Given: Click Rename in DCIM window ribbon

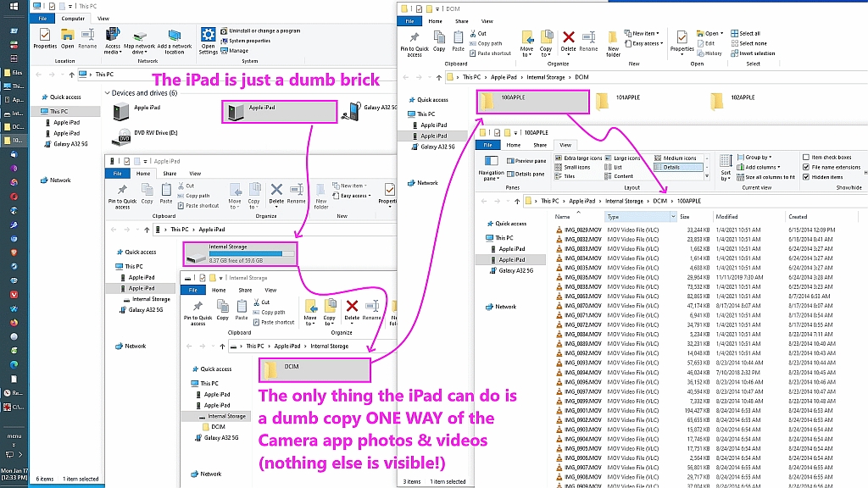Looking at the screenshot, I should 588,41.
